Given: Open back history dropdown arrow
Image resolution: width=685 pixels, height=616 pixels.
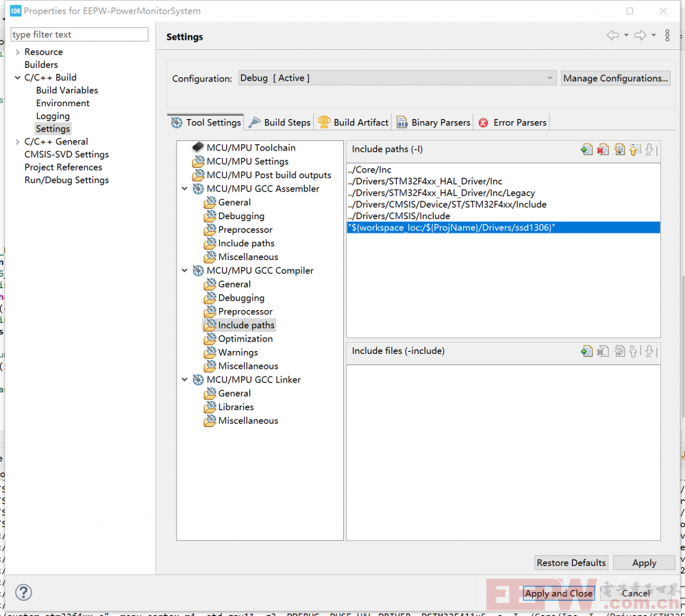Looking at the screenshot, I should (626, 35).
